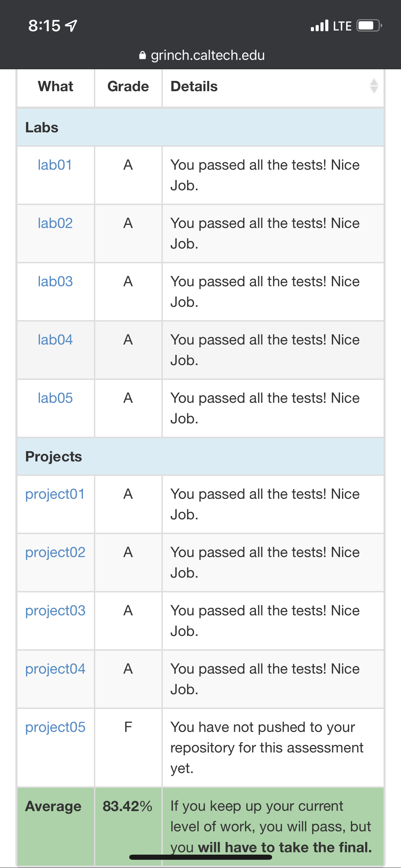
Task: Open the project03 link
Action: click(x=55, y=611)
